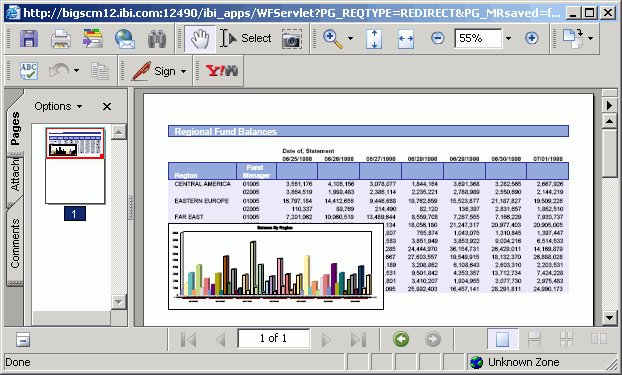Maximize the browser window
This screenshot has width=622, height=375.
(589, 13)
